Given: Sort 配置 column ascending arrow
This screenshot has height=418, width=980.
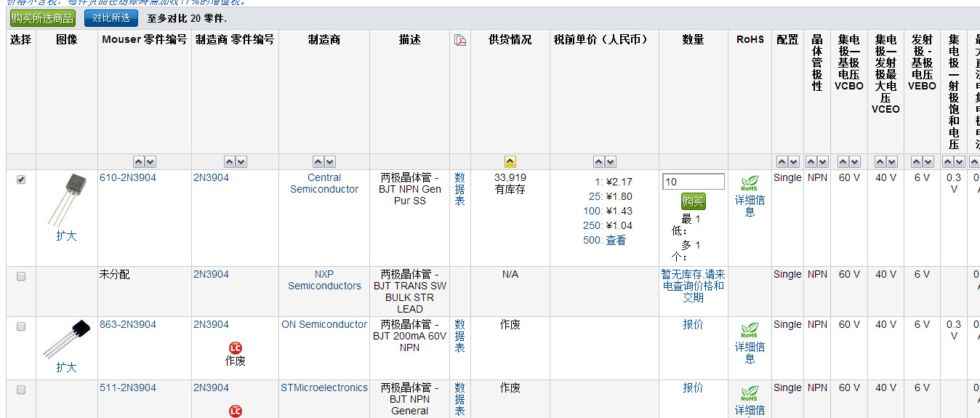Looking at the screenshot, I should coord(782,162).
